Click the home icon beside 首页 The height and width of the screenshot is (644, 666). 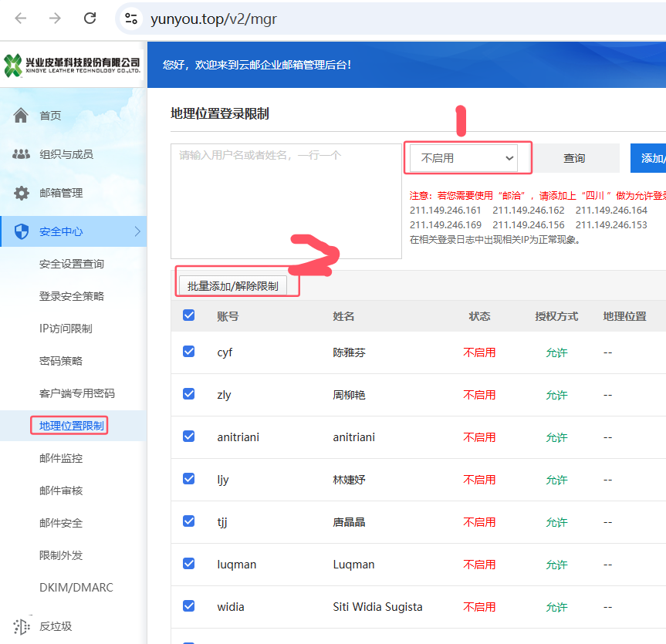pyautogui.click(x=22, y=116)
